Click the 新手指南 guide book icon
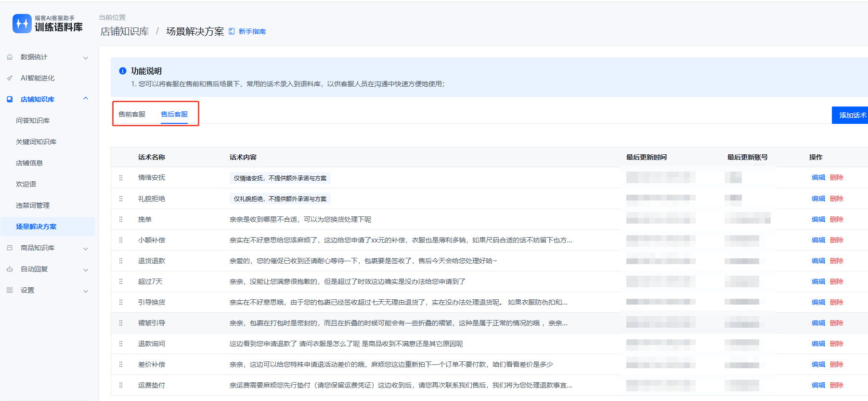This screenshot has height=401, width=868. 232,31
